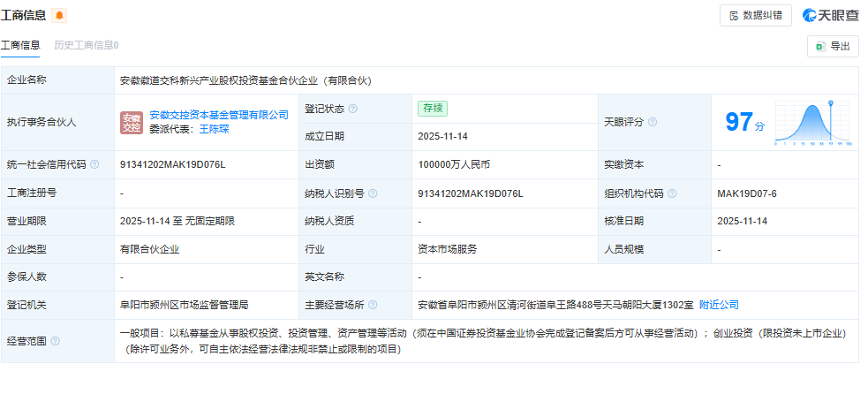Image resolution: width=868 pixels, height=394 pixels.
Task: Click the 数据纠错 button
Action: (x=755, y=15)
